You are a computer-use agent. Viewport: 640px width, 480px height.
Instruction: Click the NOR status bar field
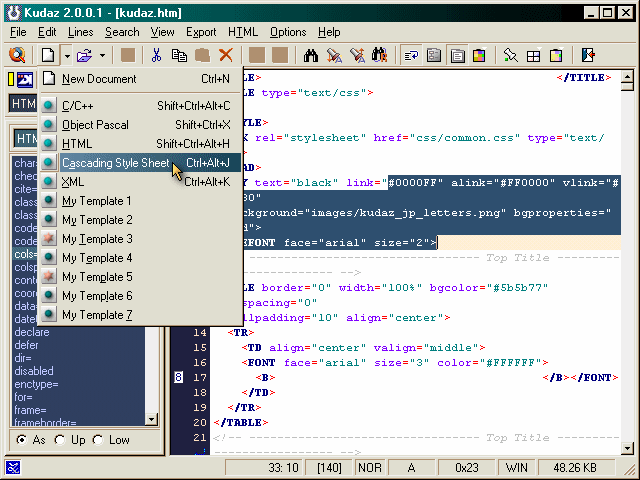click(370, 467)
